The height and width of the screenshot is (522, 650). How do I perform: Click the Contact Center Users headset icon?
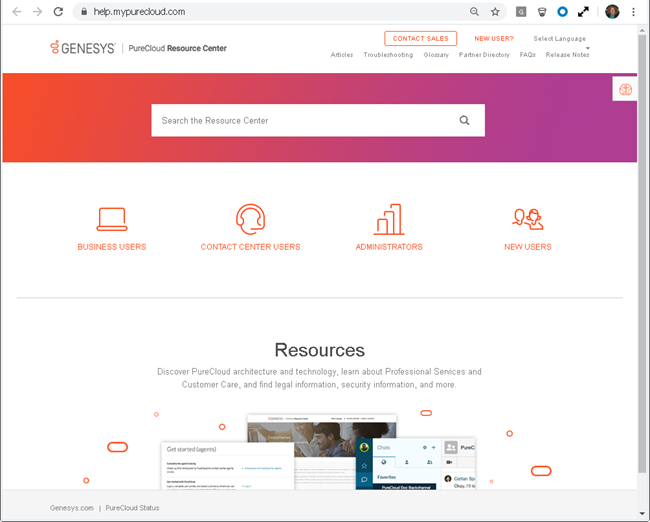click(x=250, y=219)
